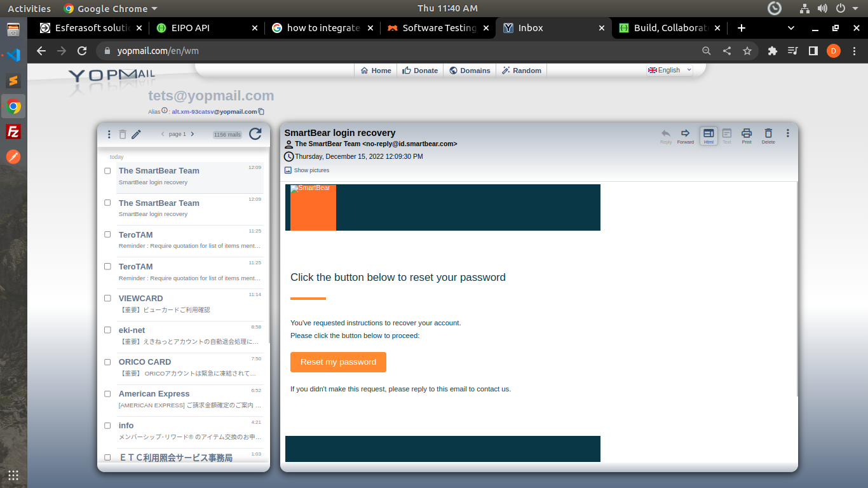This screenshot has width=868, height=488.
Task: Copy the alias address to clipboard
Action: [x=261, y=112]
